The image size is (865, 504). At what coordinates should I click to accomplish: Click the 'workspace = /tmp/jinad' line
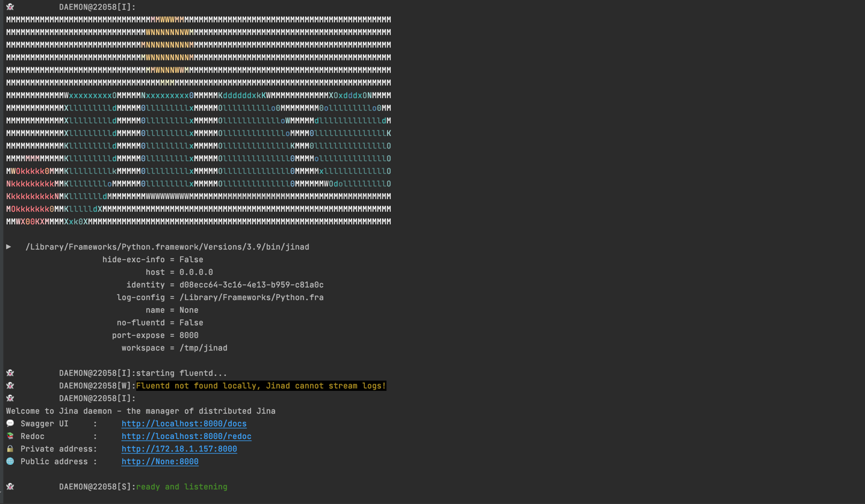pos(175,348)
